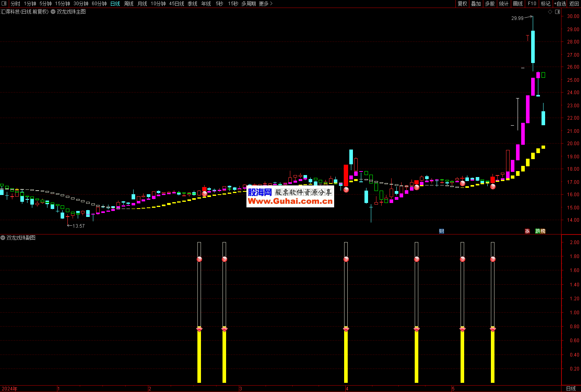Click the first yellow signal bar in sub-chart
This screenshot has height=392, width=581.
pyautogui.click(x=199, y=356)
